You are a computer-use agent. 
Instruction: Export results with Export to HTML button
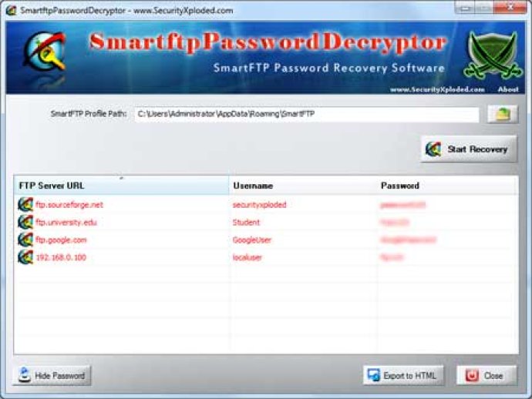coord(403,376)
